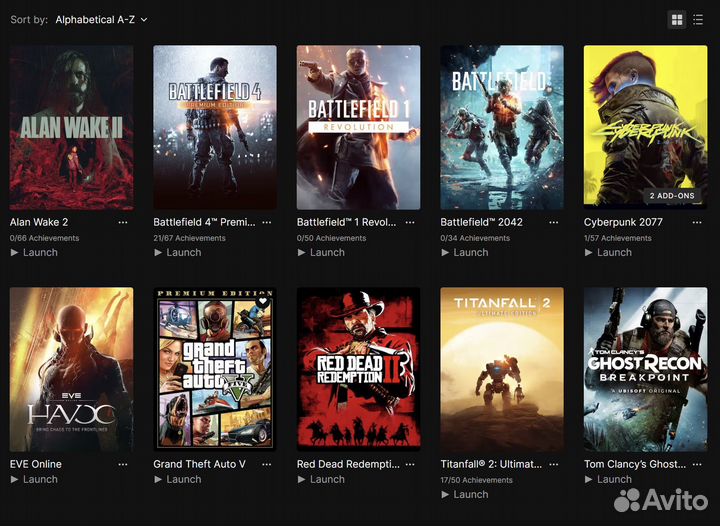This screenshot has width=720, height=526.
Task: Switch to grid view layout
Action: [677, 20]
